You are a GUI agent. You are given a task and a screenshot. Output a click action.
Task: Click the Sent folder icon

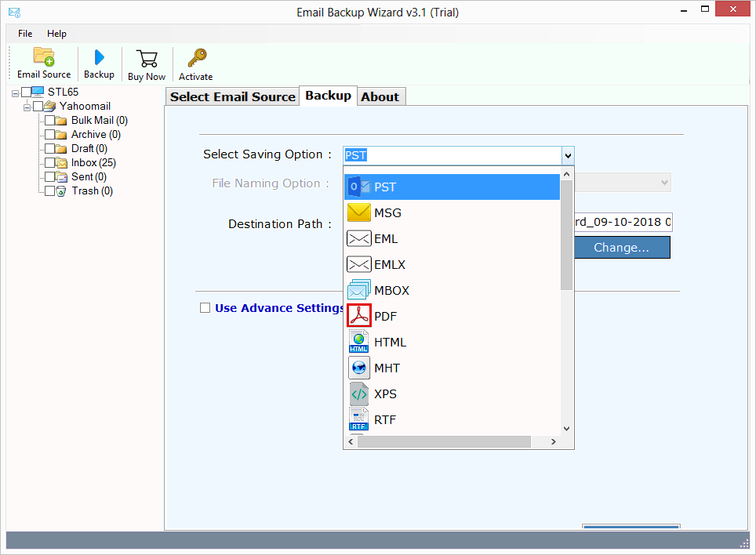coord(61,177)
